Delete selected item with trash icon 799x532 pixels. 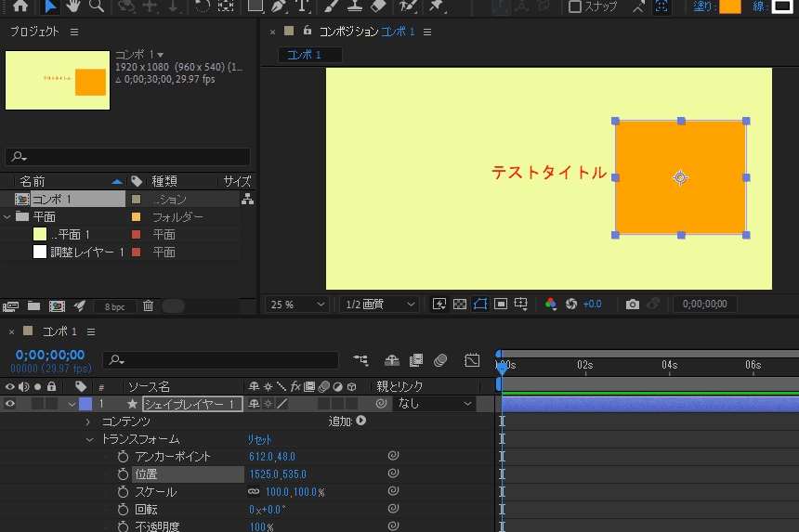[x=148, y=306]
